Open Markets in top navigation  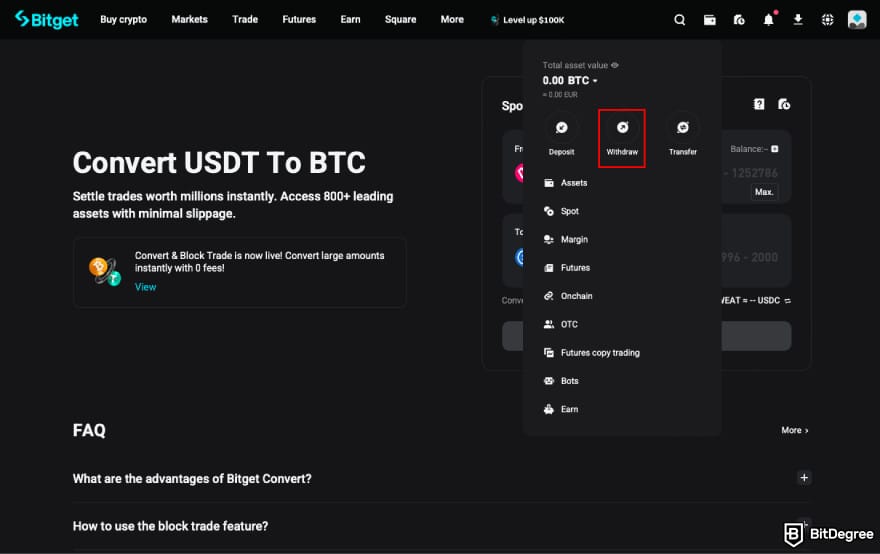(x=190, y=20)
